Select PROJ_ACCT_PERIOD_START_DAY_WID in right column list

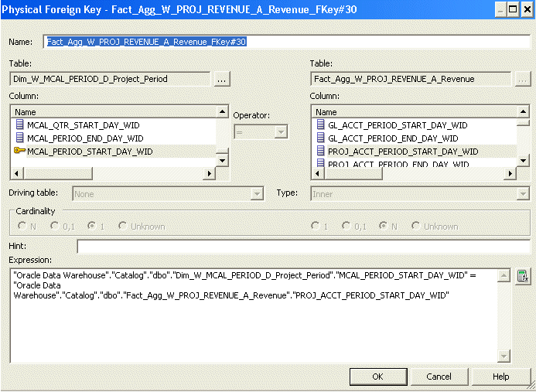[x=403, y=151]
